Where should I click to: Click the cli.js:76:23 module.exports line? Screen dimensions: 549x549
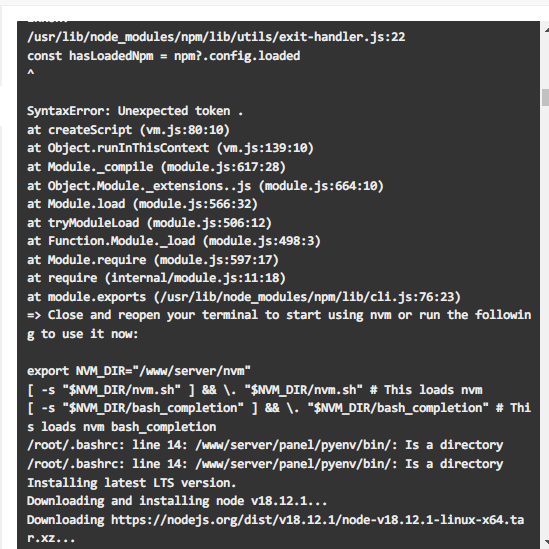pyautogui.click(x=244, y=297)
